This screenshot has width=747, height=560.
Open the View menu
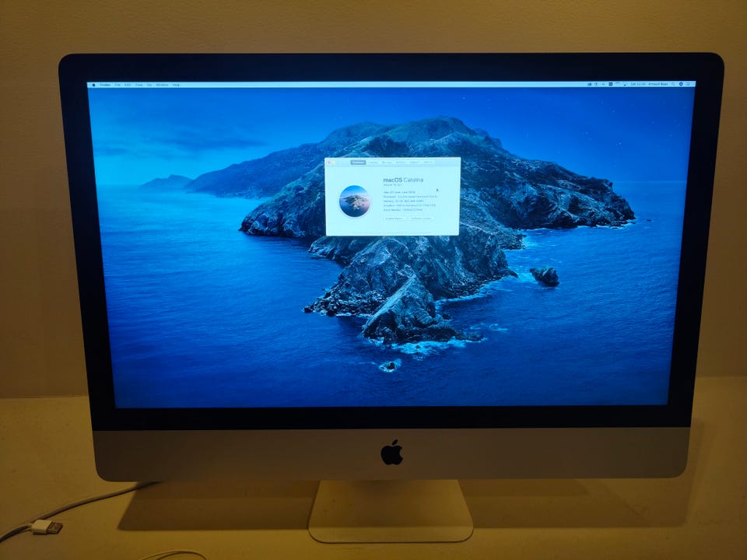(139, 84)
